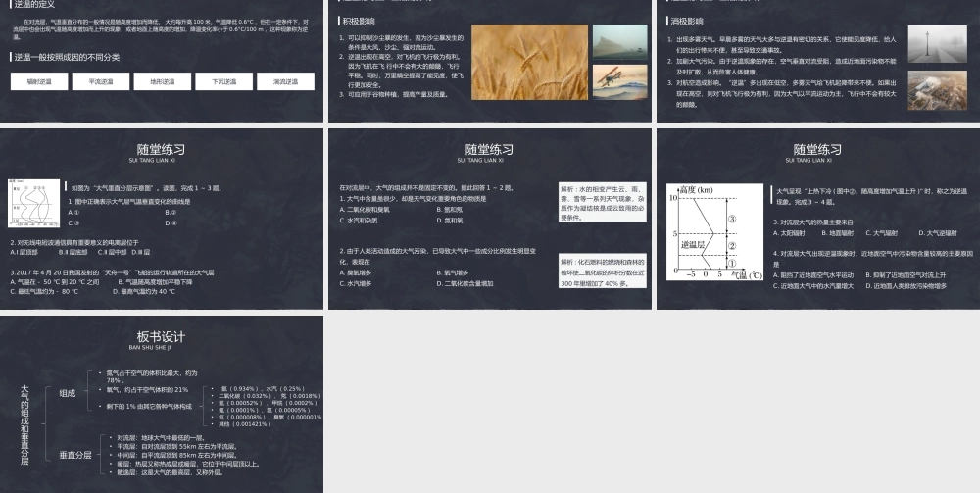Click the 中间层 85km bullet line
The height and width of the screenshot is (493, 980).
pyautogui.click(x=176, y=456)
